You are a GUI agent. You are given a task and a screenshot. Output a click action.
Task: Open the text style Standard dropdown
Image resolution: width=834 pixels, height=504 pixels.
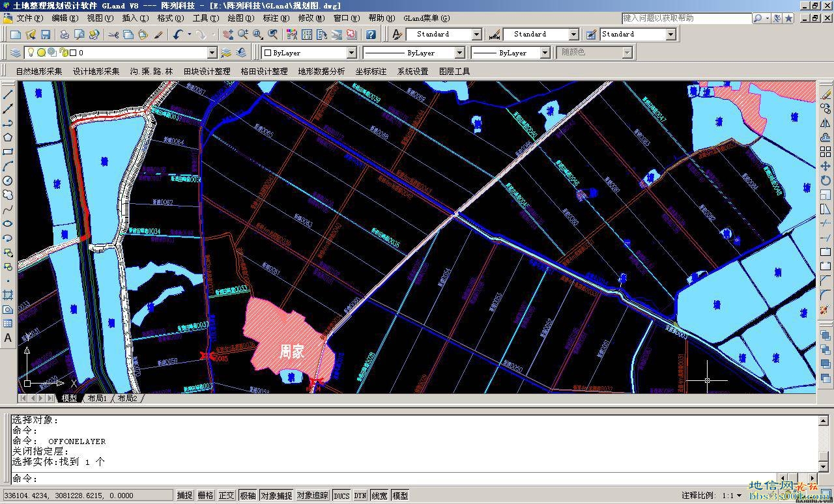(x=476, y=35)
